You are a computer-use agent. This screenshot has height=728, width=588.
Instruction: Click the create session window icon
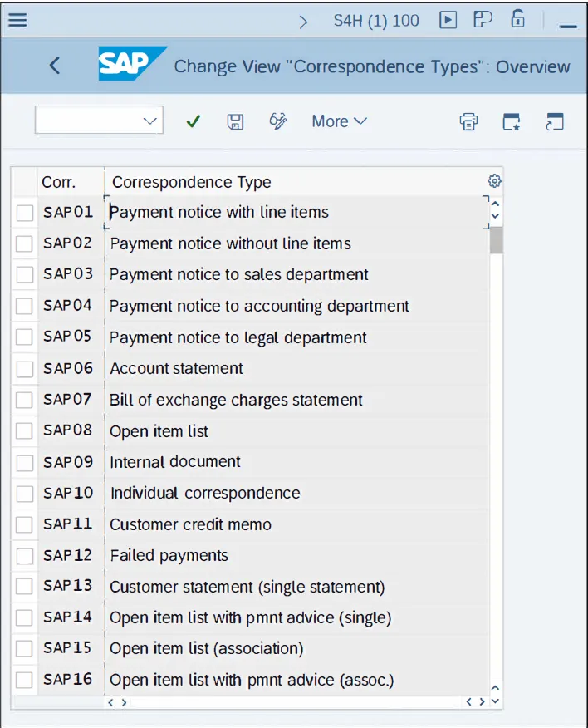coord(555,121)
